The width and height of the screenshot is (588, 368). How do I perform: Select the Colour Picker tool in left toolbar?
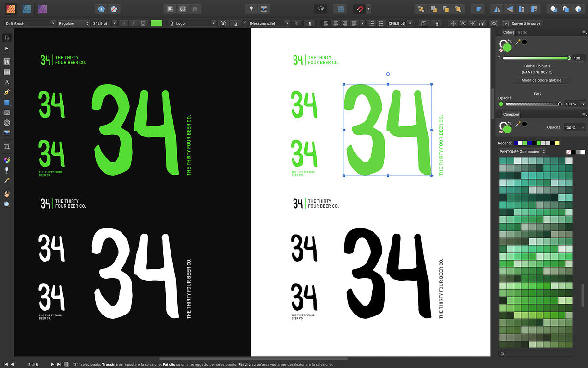pyautogui.click(x=7, y=181)
